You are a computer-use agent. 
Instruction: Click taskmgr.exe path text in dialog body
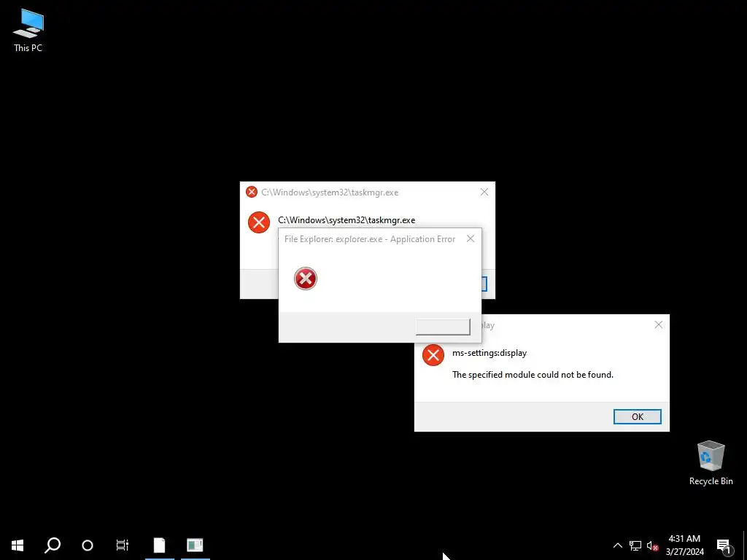tap(347, 220)
